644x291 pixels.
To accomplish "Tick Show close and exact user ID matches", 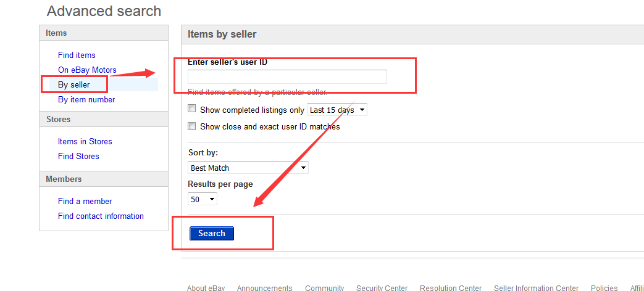I will click(x=192, y=126).
